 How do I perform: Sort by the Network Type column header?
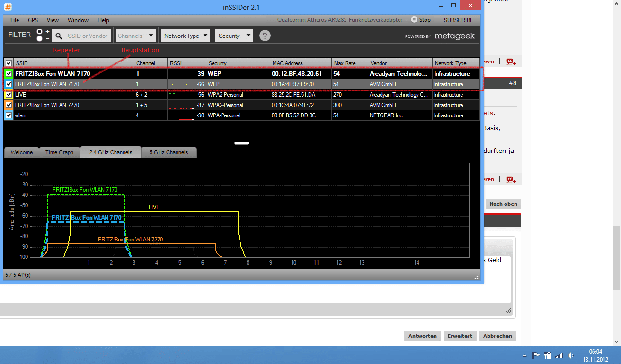pos(456,63)
